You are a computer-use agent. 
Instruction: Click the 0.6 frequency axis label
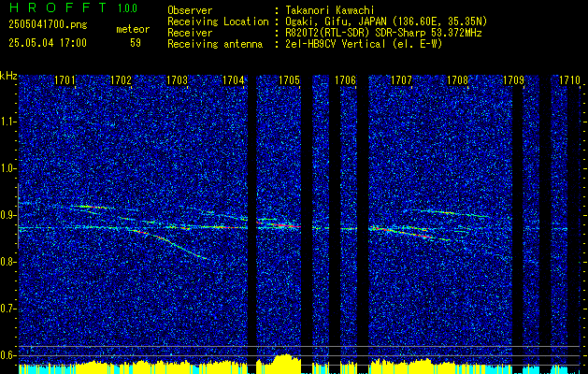pyautogui.click(x=7, y=355)
